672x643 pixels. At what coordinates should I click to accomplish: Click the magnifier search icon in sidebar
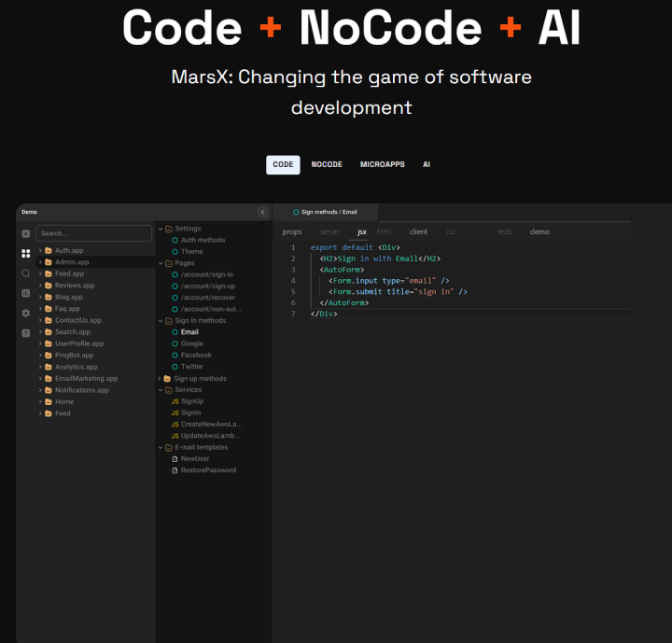25,273
